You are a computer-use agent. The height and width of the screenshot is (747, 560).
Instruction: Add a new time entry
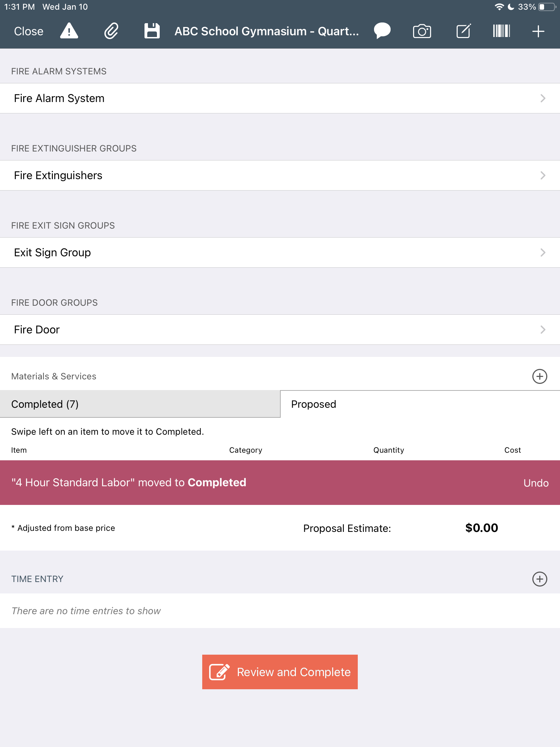click(540, 579)
